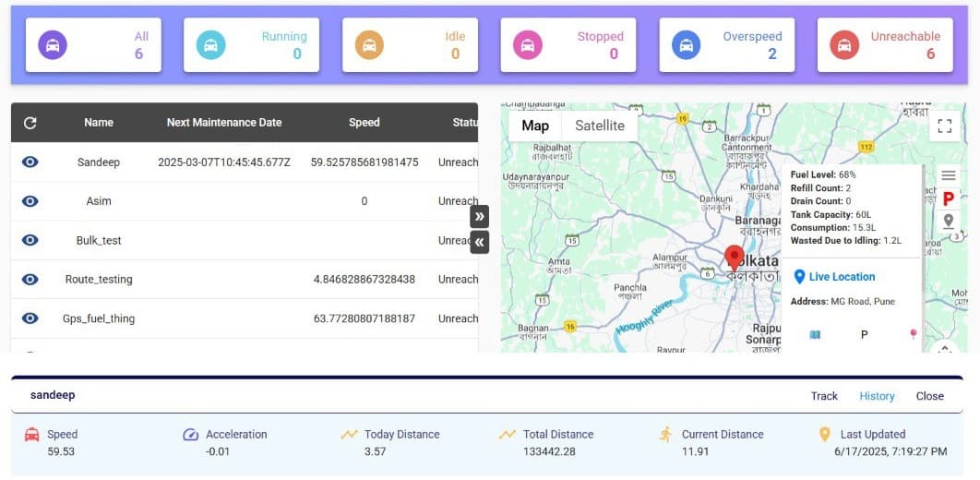Click the blue Live Location pin icon
Screen dimensions: 980x480
(x=799, y=276)
